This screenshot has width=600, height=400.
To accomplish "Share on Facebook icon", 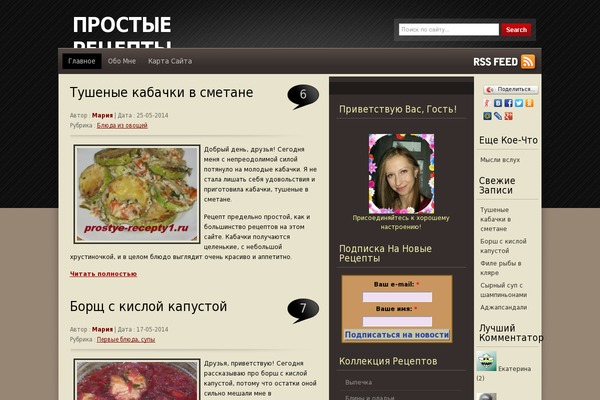I will [508, 103].
